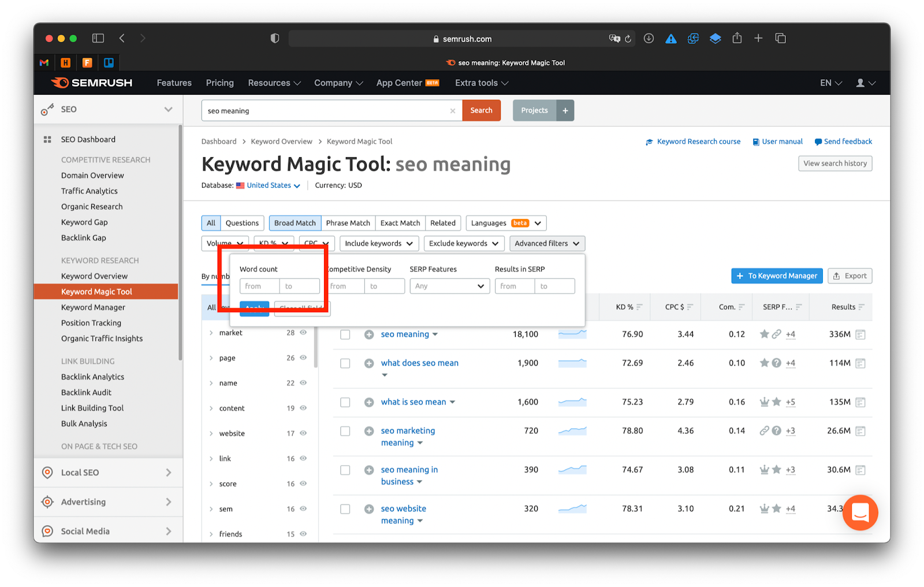
Task: Tick the checkbox for 'seo meaning'
Action: point(345,335)
